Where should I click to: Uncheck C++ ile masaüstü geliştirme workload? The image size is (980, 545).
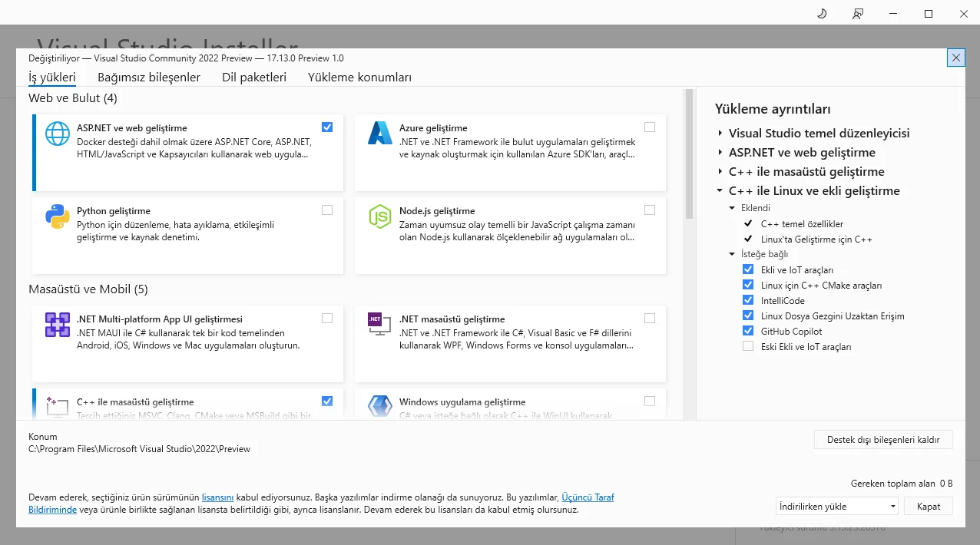[327, 401]
